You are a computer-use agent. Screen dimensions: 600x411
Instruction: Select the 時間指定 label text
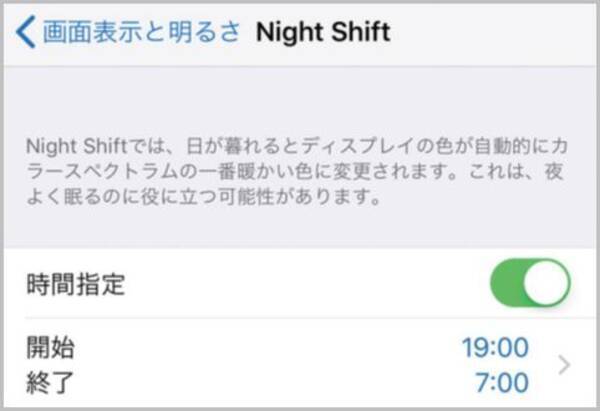point(75,284)
